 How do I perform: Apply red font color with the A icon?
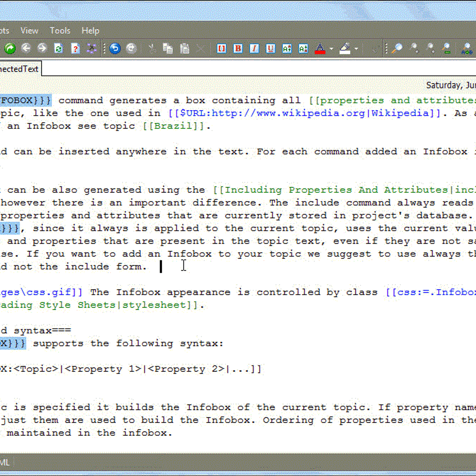point(320,48)
